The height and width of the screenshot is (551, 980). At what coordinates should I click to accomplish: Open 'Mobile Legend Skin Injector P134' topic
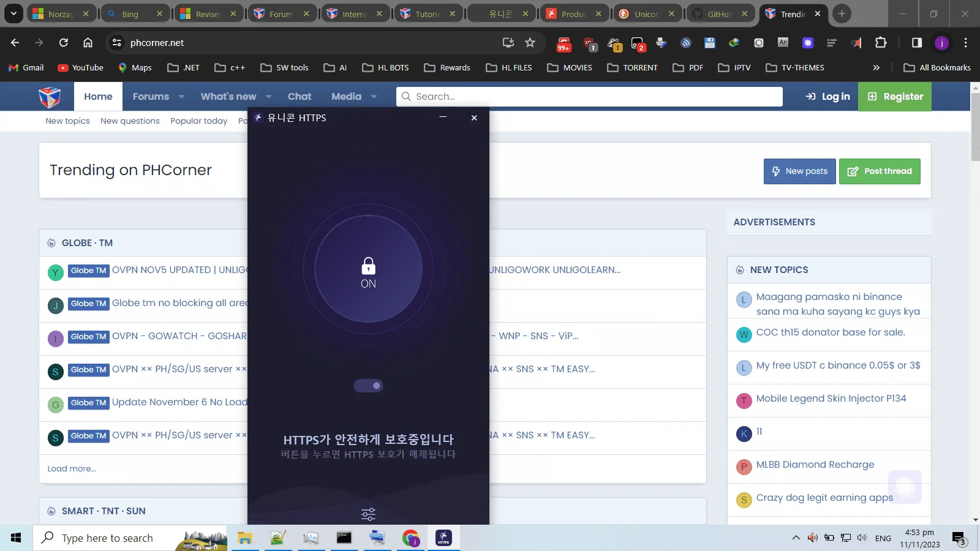(831, 399)
